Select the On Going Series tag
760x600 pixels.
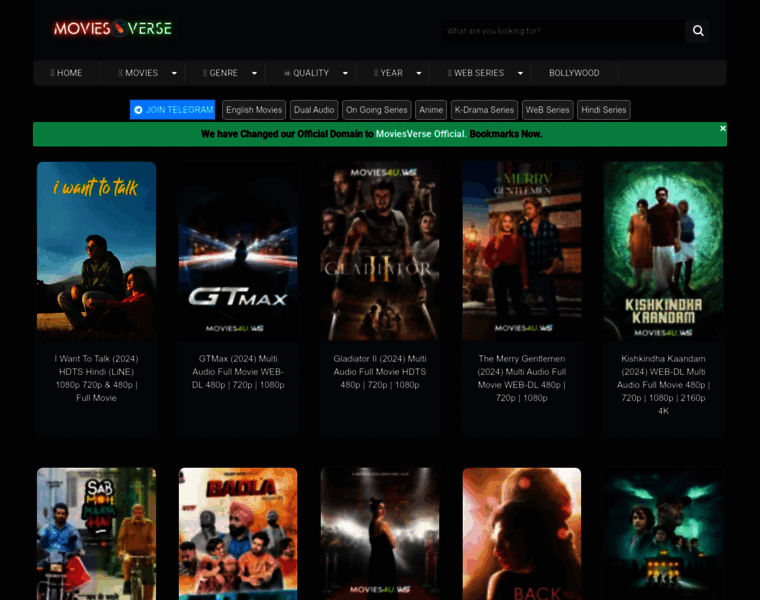click(377, 110)
